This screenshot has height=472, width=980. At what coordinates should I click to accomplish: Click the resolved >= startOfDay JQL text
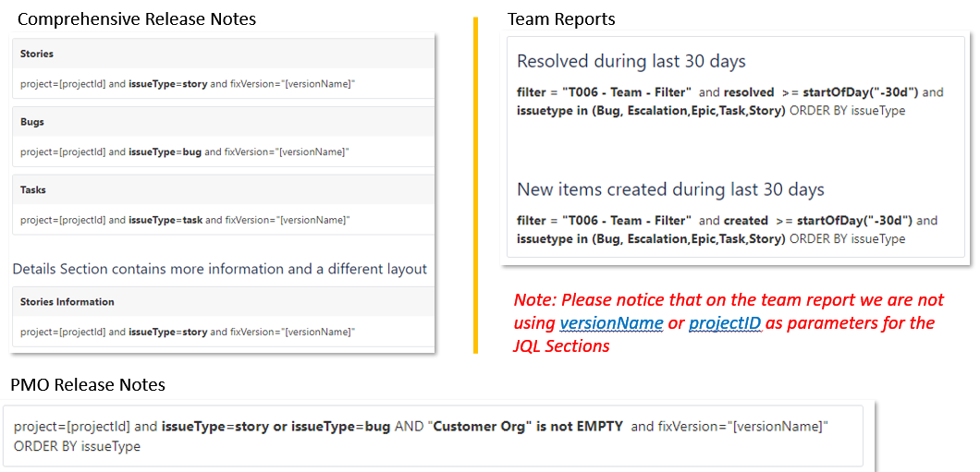pos(730,100)
